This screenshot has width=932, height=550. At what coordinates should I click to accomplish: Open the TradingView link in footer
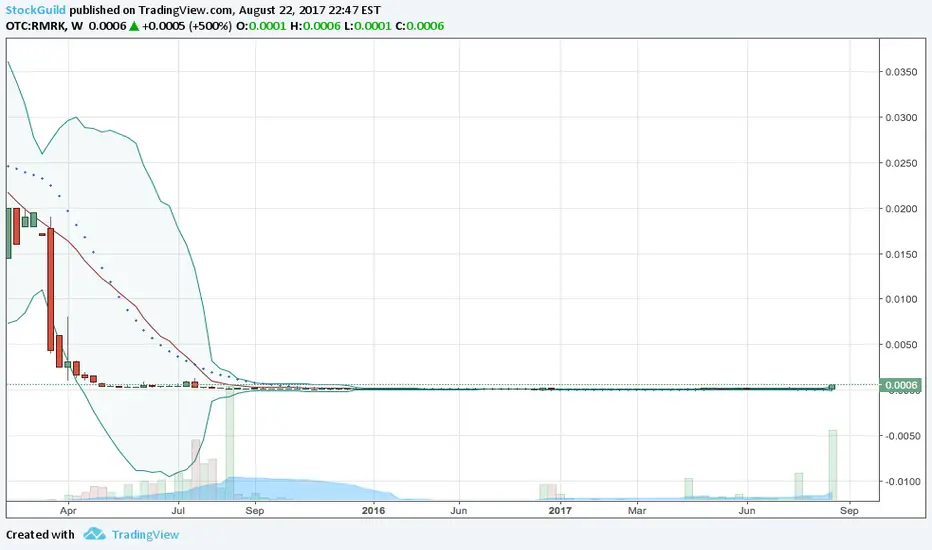tap(145, 535)
